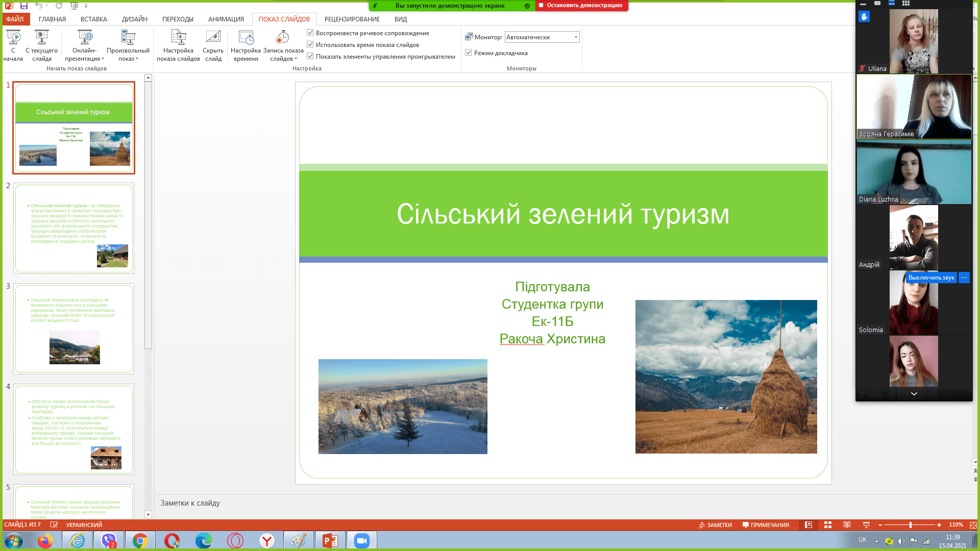980x551 pixels.
Task: Open Произвольный показ dropdown
Action: pyautogui.click(x=128, y=45)
